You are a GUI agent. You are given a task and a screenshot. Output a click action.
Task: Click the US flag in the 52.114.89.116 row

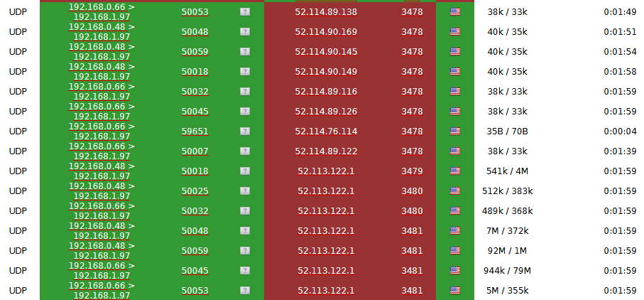tap(454, 91)
